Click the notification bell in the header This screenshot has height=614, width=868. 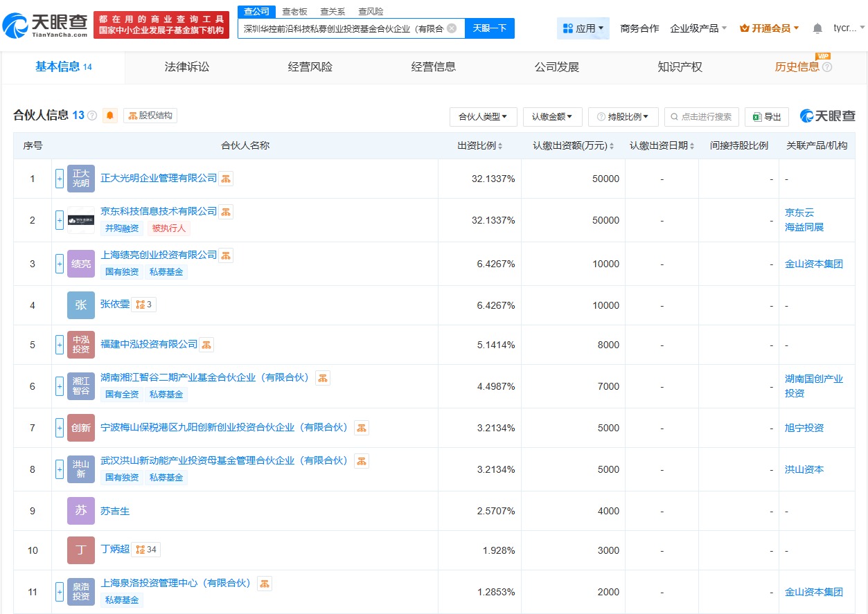coord(817,28)
